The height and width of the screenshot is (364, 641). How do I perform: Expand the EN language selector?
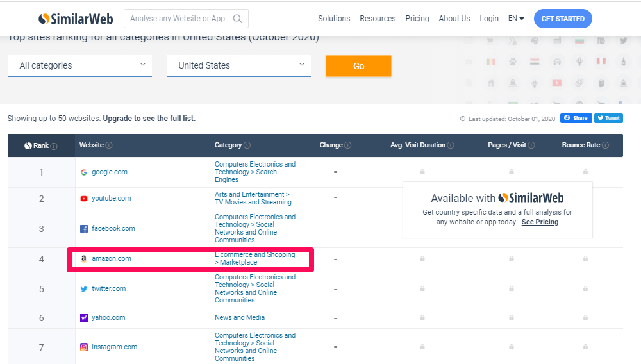coord(516,19)
